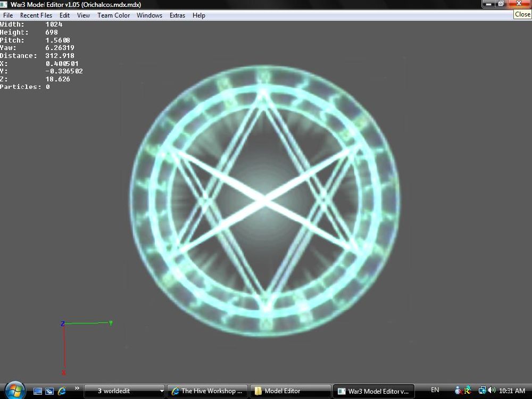Click the X value 0.400501

click(x=62, y=63)
